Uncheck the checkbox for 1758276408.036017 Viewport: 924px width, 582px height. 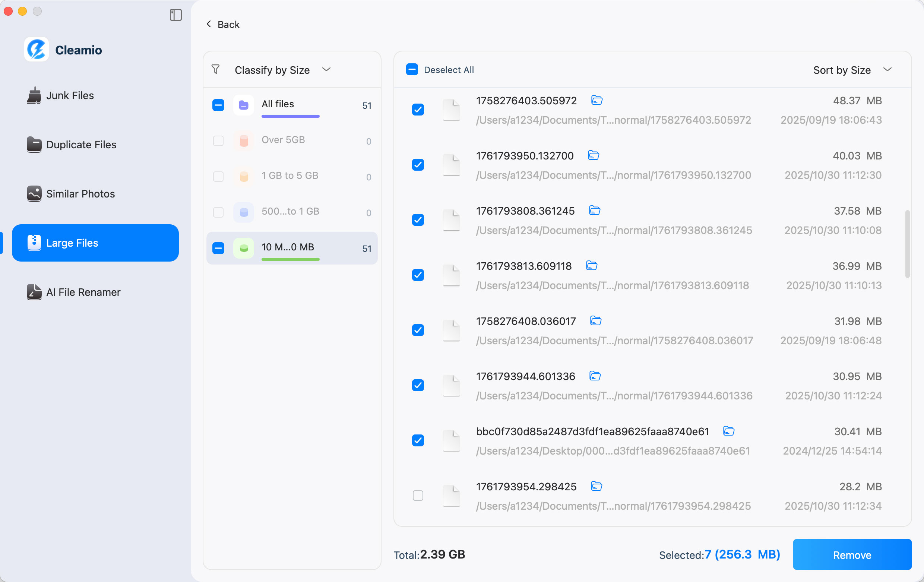[418, 330]
